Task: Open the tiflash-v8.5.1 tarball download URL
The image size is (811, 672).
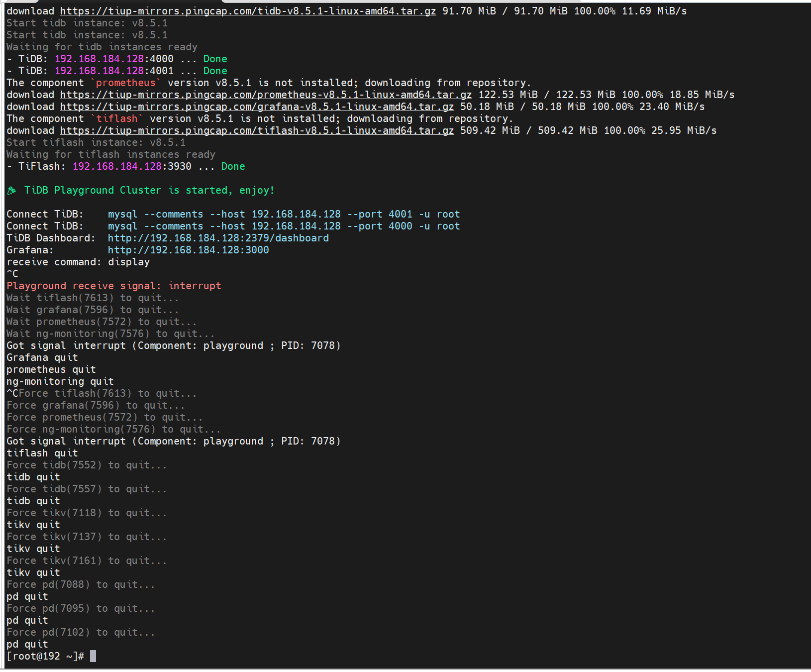Action: tap(257, 130)
